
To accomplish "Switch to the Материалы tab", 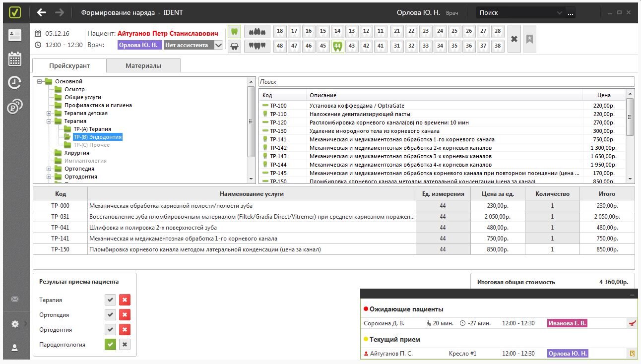I will [x=143, y=65].
